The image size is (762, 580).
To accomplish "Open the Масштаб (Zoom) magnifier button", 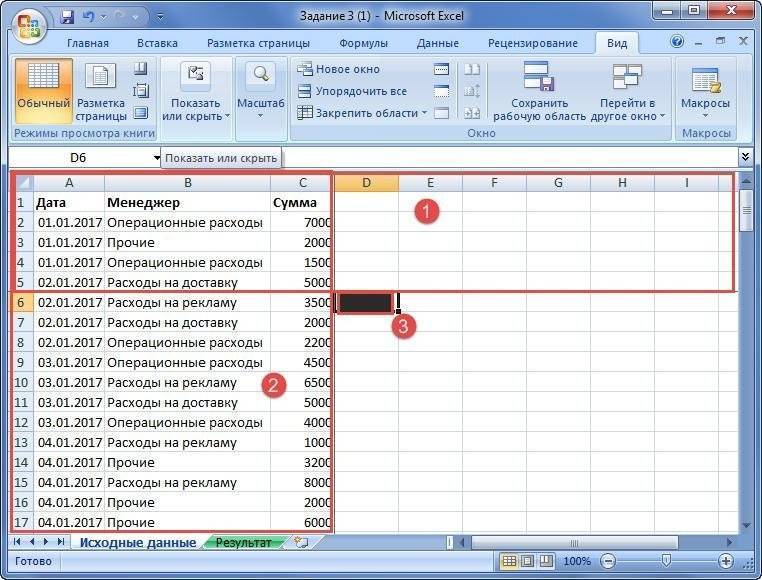I will (260, 90).
